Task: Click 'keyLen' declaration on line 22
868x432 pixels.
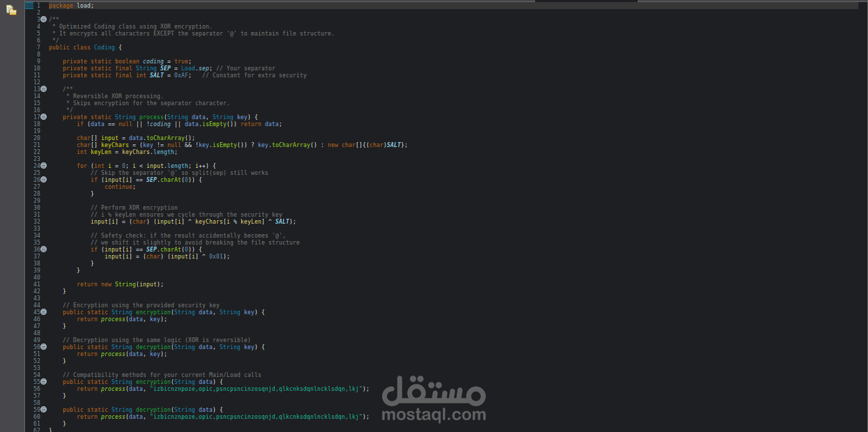Action: 101,152
